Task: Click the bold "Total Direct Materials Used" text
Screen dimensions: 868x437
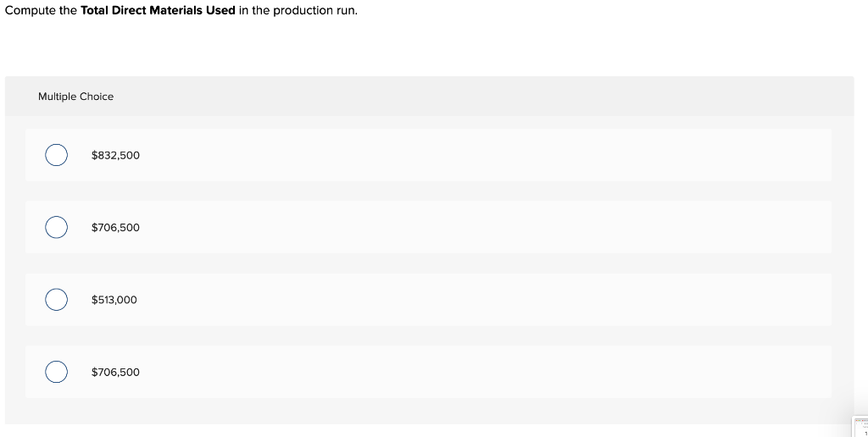Action: [x=158, y=11]
